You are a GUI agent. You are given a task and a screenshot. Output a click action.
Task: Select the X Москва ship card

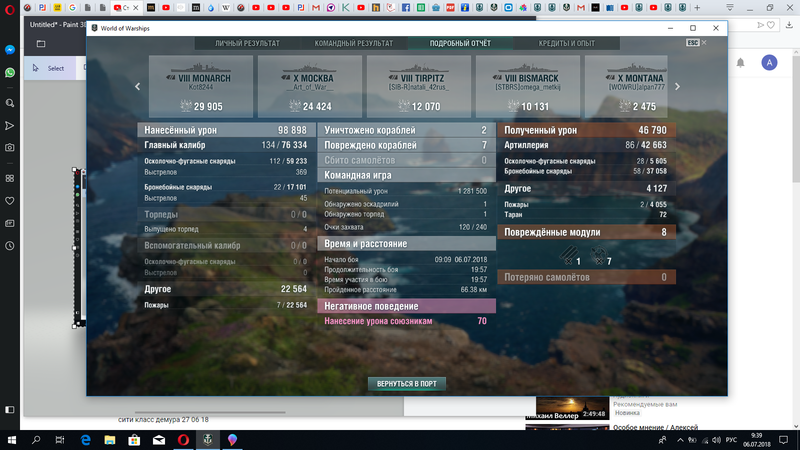point(308,87)
